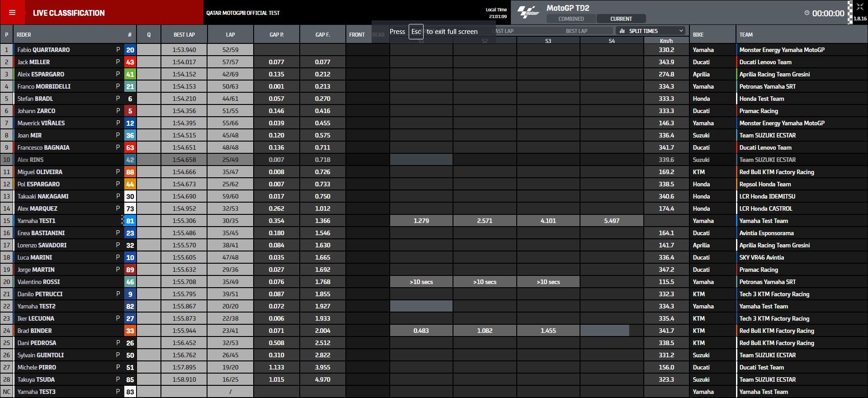Click rider name Valentino ROSSI
Image resolution: width=868 pixels, height=398 pixels.
(x=38, y=282)
